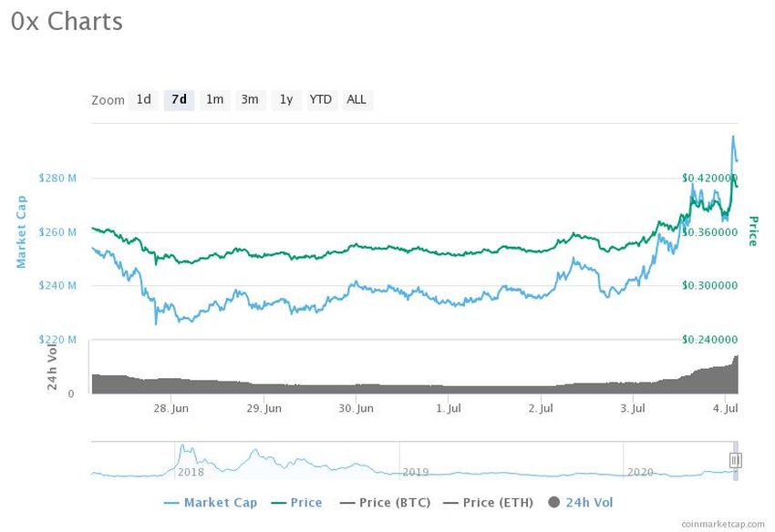
Task: Select the ALL zoom range
Action: point(356,99)
